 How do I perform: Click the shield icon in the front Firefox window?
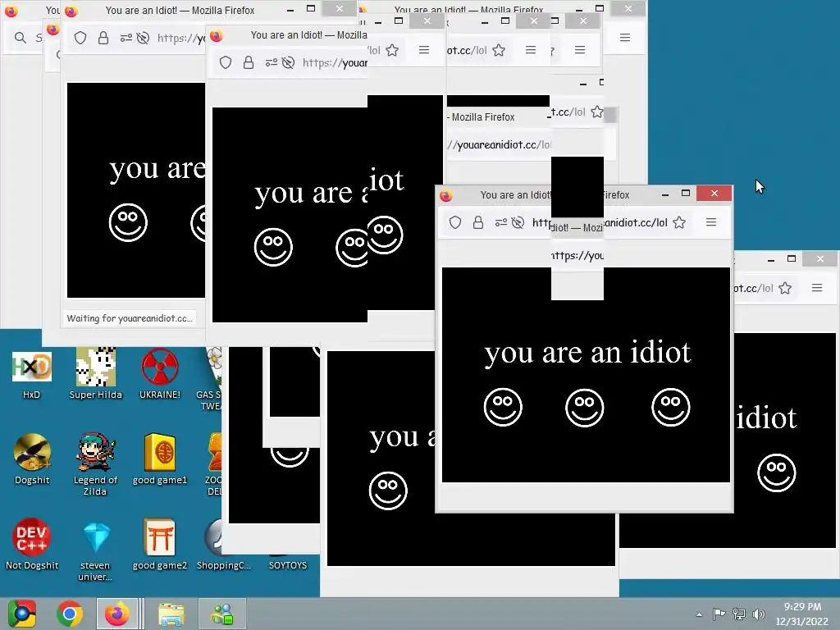click(x=454, y=222)
